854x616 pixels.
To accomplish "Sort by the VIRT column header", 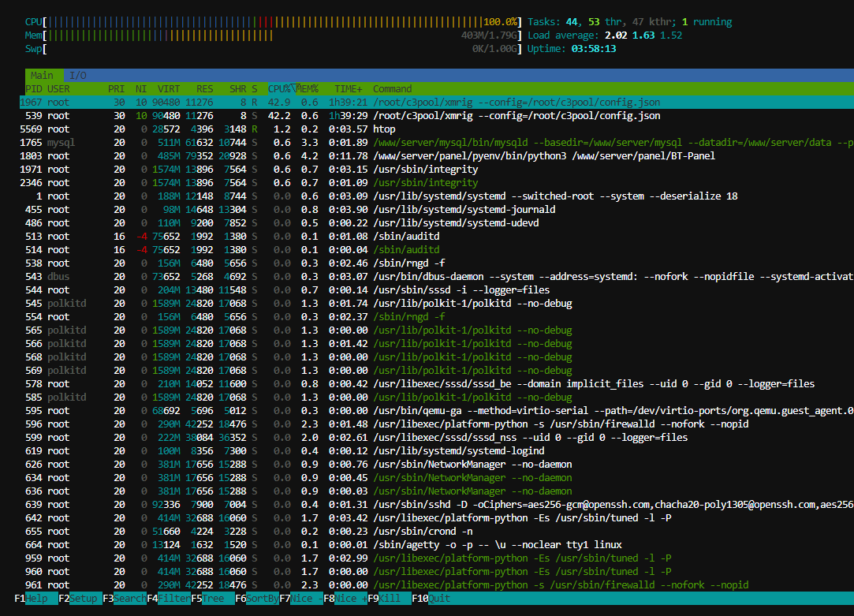I will (169, 89).
